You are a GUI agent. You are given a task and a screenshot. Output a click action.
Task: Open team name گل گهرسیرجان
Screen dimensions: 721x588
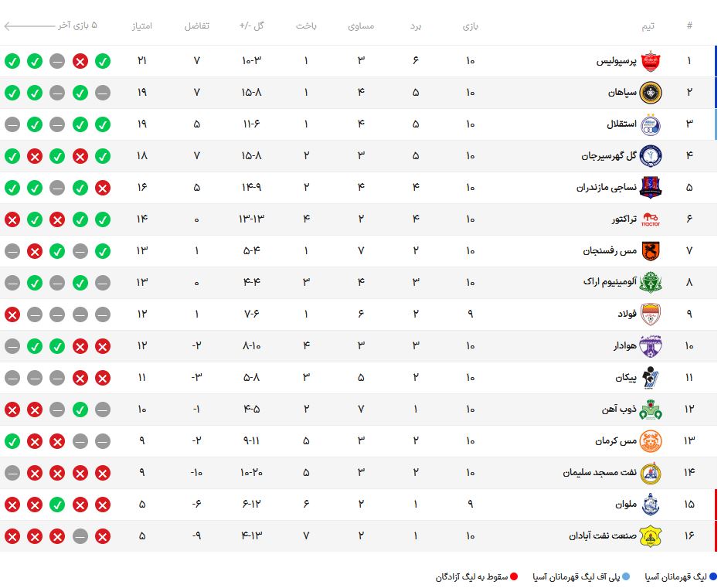pyautogui.click(x=609, y=156)
